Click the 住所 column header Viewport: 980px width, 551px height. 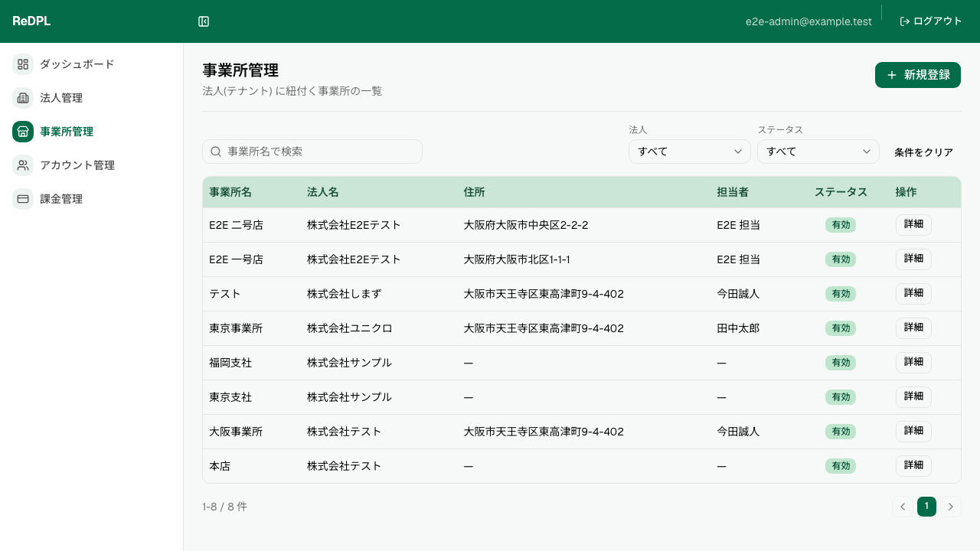(475, 192)
